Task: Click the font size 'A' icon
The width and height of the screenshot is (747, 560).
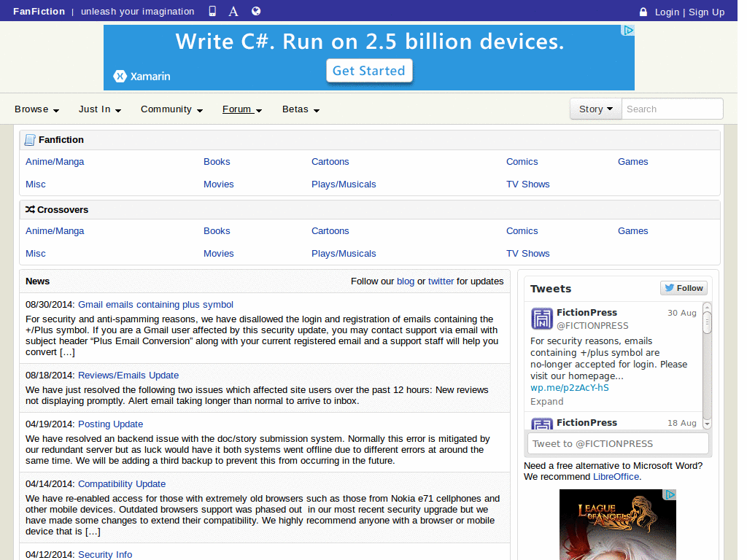Action: [233, 11]
